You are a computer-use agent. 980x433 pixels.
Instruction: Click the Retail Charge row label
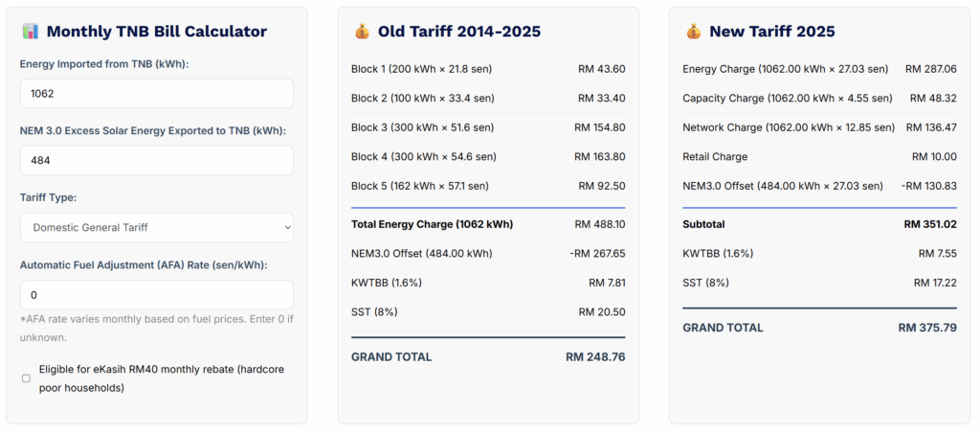(716, 156)
